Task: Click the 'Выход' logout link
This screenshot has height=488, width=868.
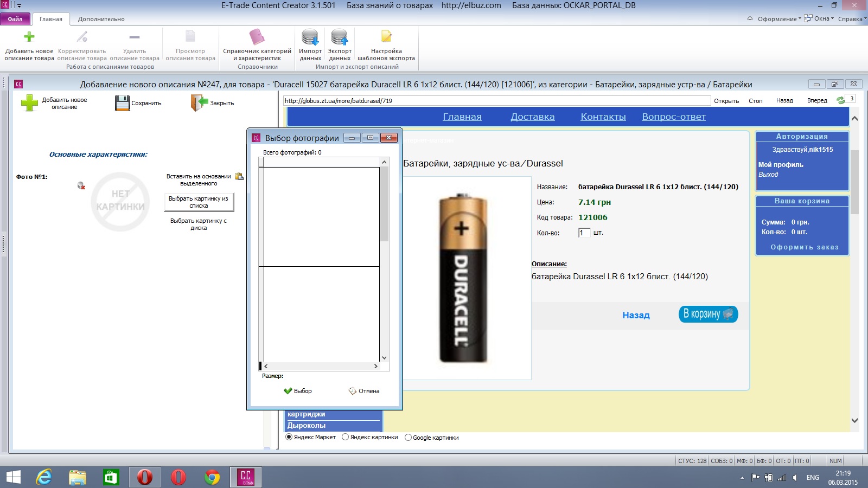Action: (768, 175)
